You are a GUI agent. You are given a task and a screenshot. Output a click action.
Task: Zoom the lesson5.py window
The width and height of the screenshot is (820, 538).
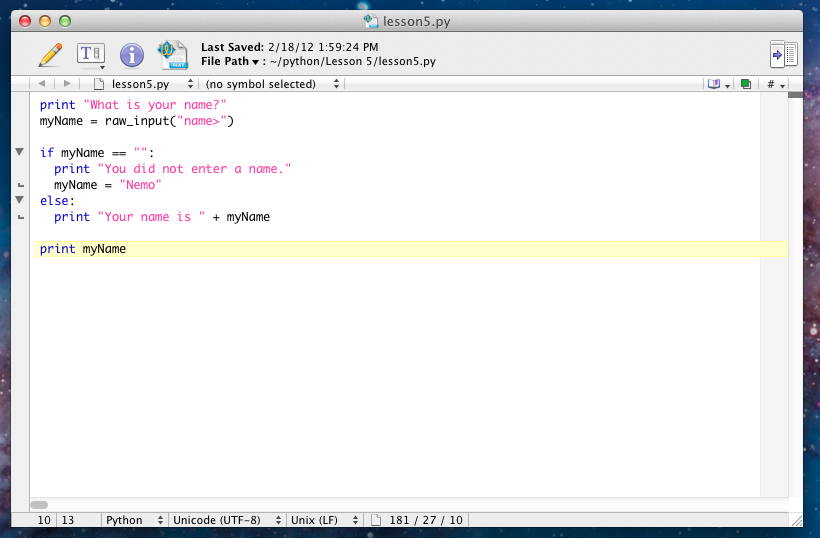[65, 21]
